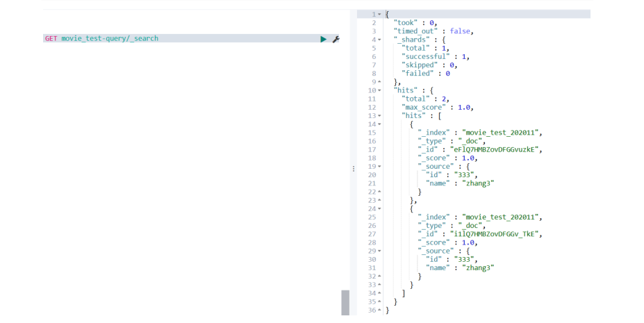Click the "name" : "zhang3" on line 21
Image resolution: width=644 pixels, height=323 pixels.
(x=460, y=183)
